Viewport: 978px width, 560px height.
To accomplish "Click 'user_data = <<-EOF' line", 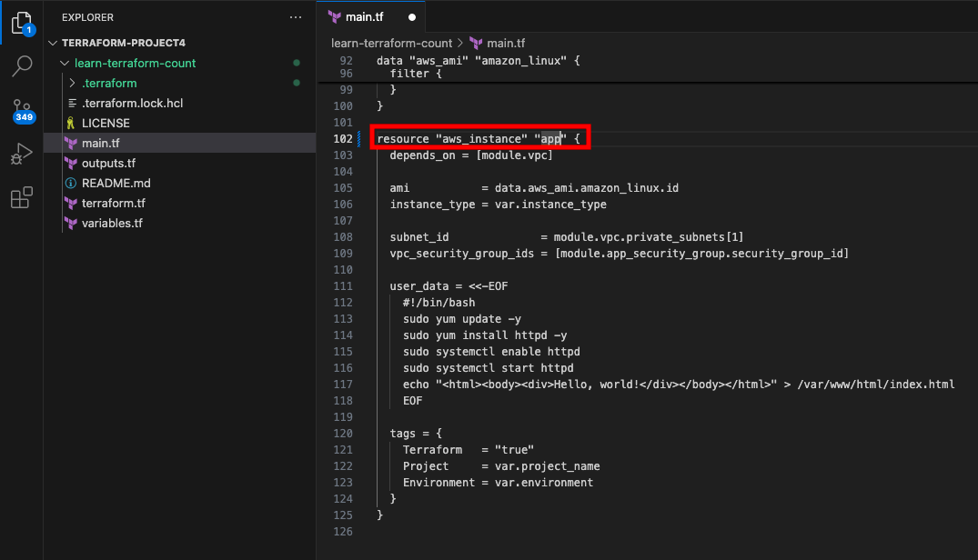I will tap(449, 286).
